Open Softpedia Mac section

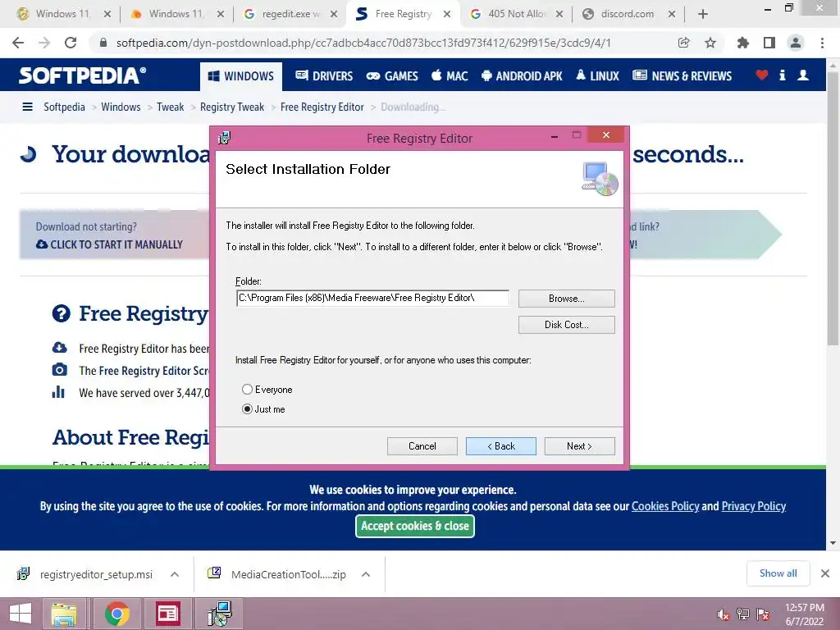450,76
